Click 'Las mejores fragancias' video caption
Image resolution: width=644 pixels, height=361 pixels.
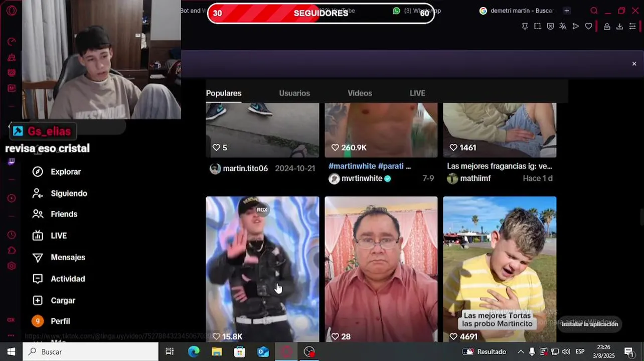click(x=500, y=166)
